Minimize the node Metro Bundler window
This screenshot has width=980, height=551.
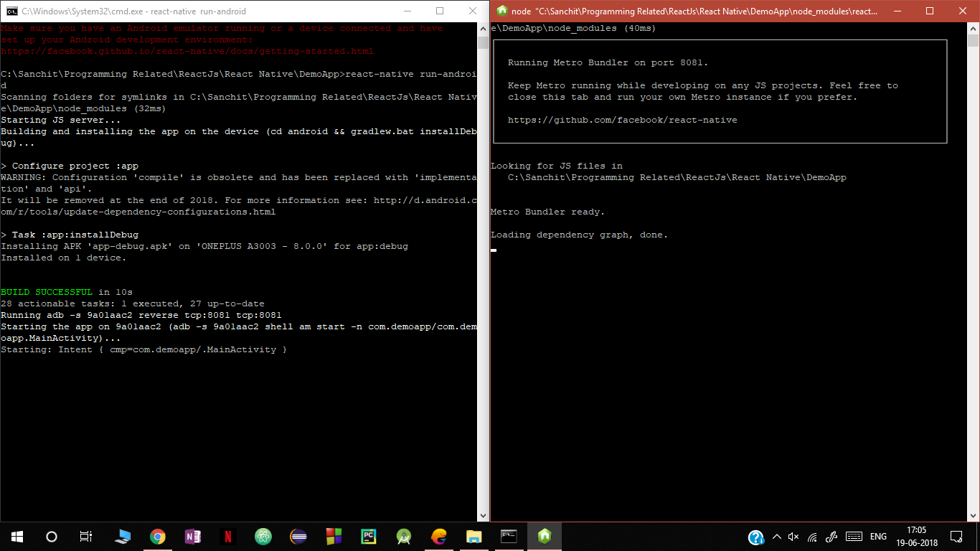click(x=897, y=11)
